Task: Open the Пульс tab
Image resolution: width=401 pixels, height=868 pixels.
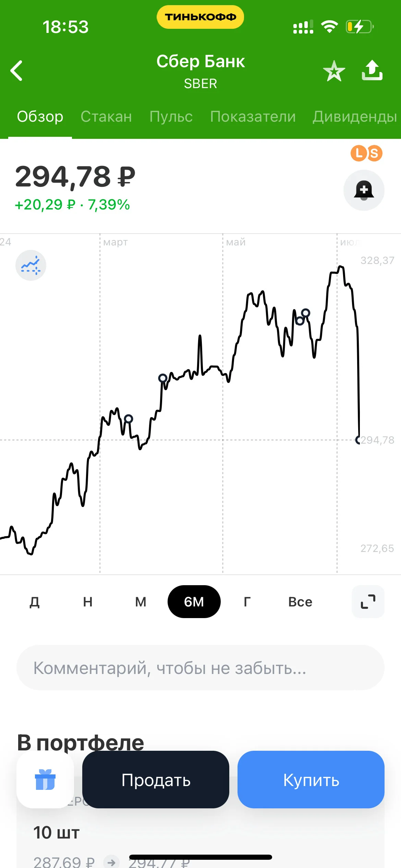Action: click(171, 117)
